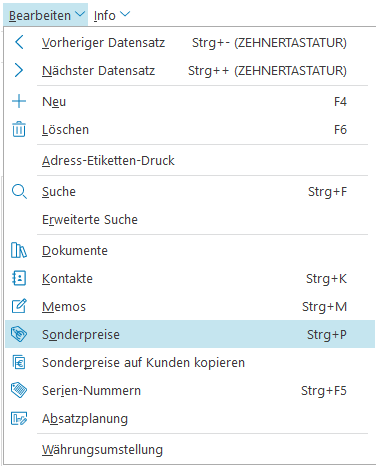Click the Absatzplanung chart icon
376x466 pixels.
(19, 418)
